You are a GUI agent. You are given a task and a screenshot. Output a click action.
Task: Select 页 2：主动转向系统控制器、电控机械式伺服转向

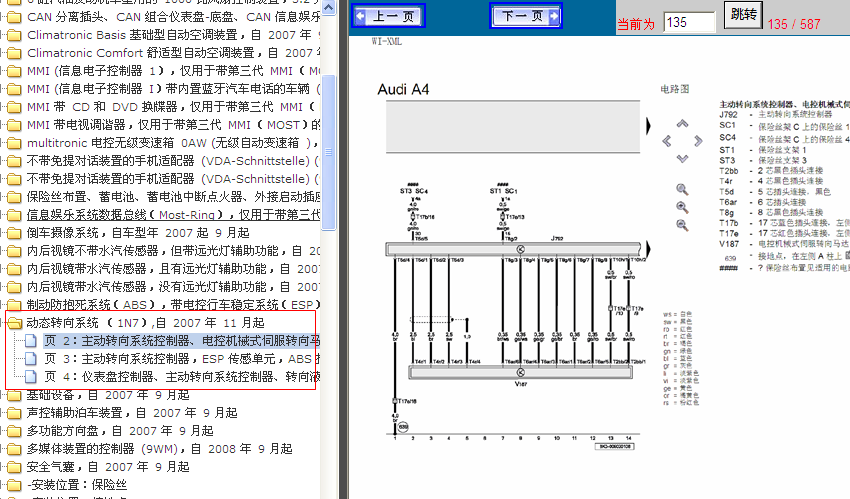(x=182, y=341)
